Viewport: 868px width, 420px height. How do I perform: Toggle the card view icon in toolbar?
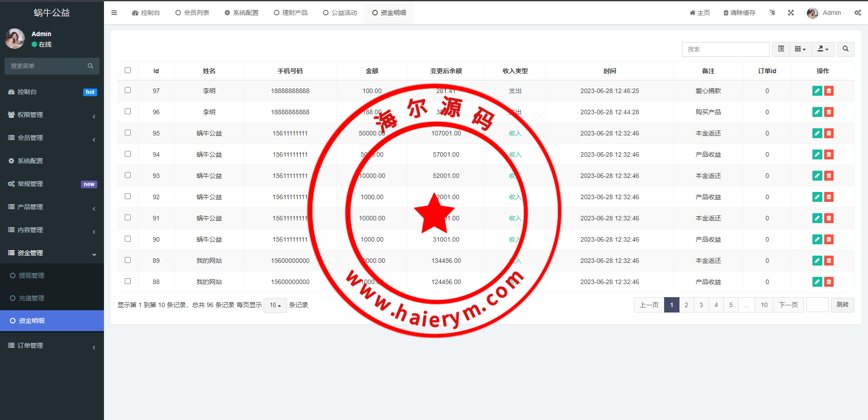pos(781,49)
